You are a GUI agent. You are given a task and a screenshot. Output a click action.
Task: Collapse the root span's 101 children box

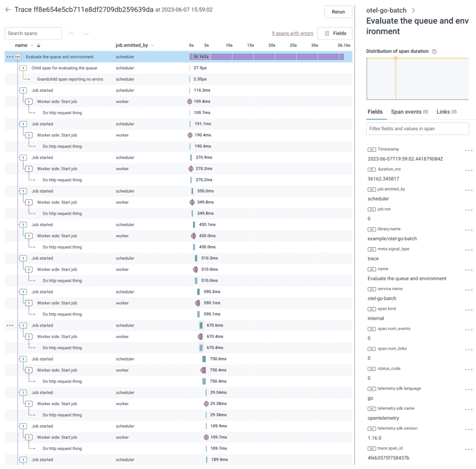[18, 57]
